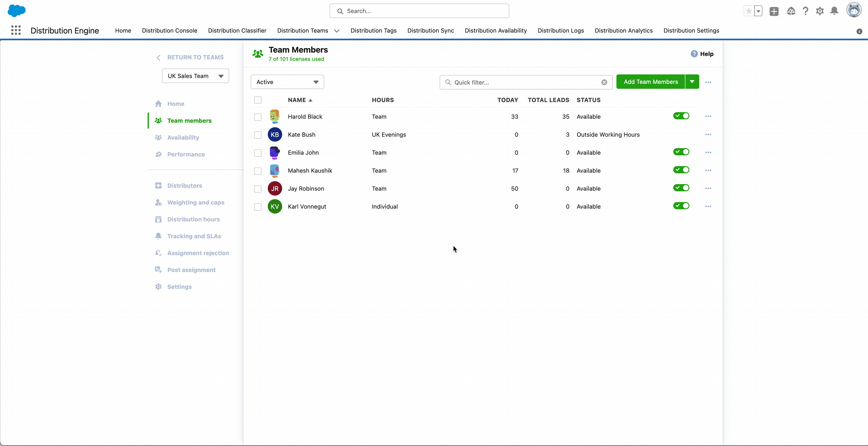Open row actions for Jay Robinson

click(x=708, y=188)
